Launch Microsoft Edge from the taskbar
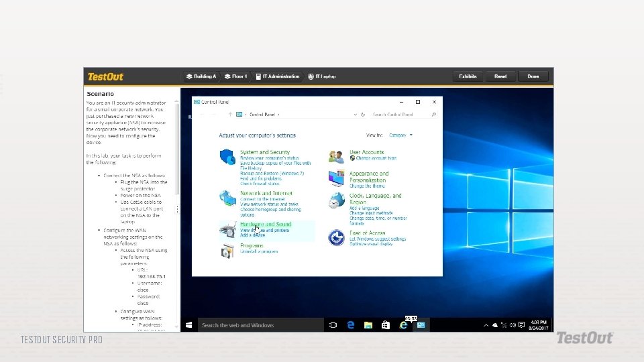The width and height of the screenshot is (644, 362). pyautogui.click(x=351, y=325)
